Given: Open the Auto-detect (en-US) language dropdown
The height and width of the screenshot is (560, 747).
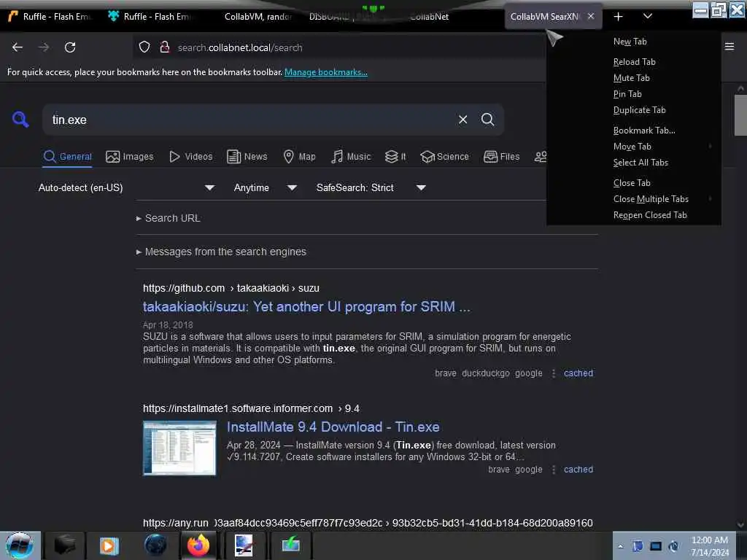Looking at the screenshot, I should pyautogui.click(x=126, y=187).
